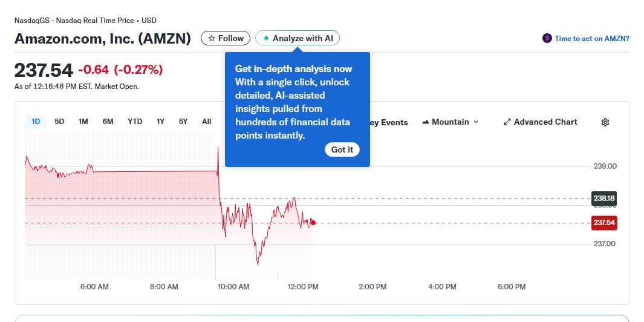Dismiss the tooltip with Got it
Screen dimensions: 644x322
pyautogui.click(x=342, y=149)
